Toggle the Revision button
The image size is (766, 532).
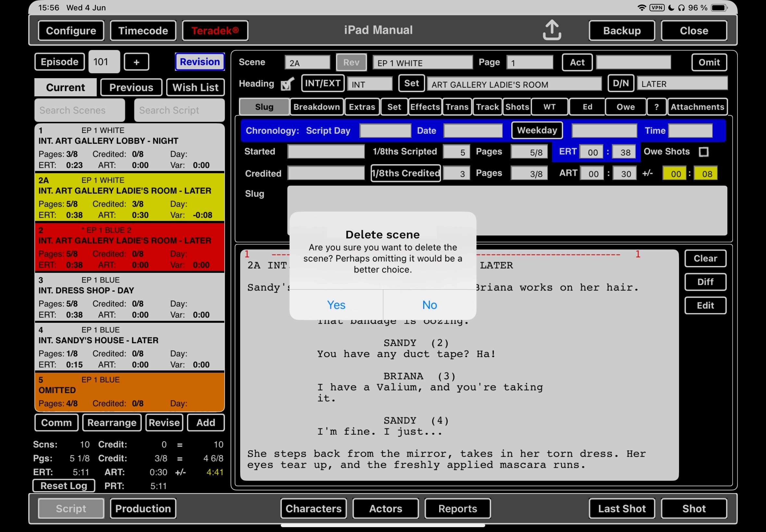(199, 62)
